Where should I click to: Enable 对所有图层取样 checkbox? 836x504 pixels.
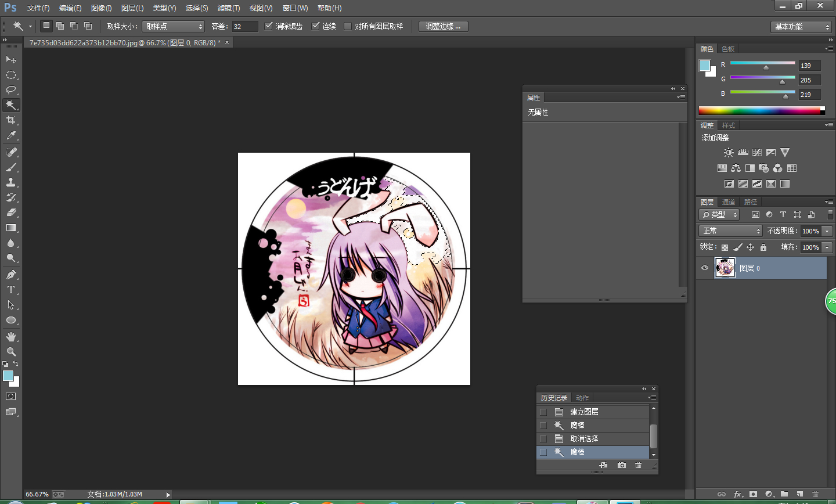348,26
